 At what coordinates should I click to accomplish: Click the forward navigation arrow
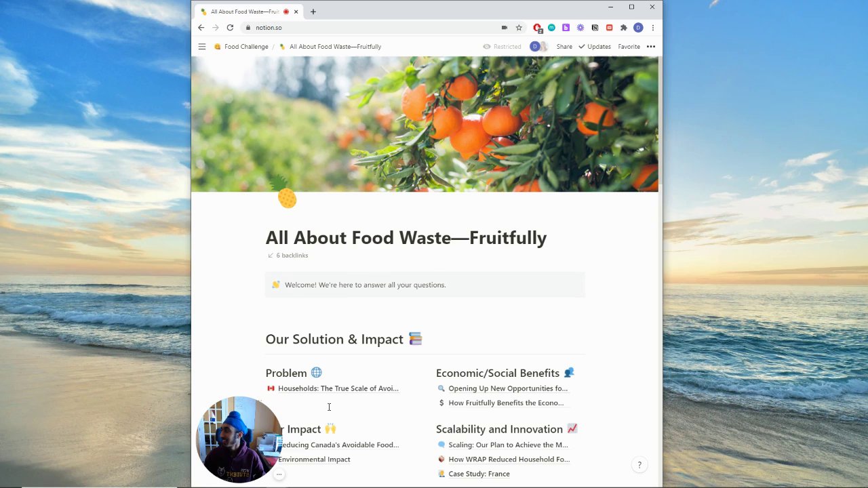(216, 28)
